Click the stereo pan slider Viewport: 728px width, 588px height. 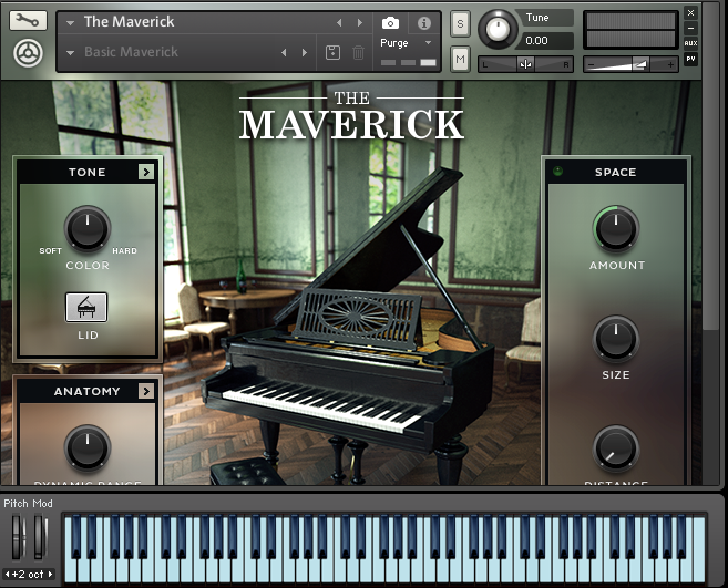click(526, 64)
